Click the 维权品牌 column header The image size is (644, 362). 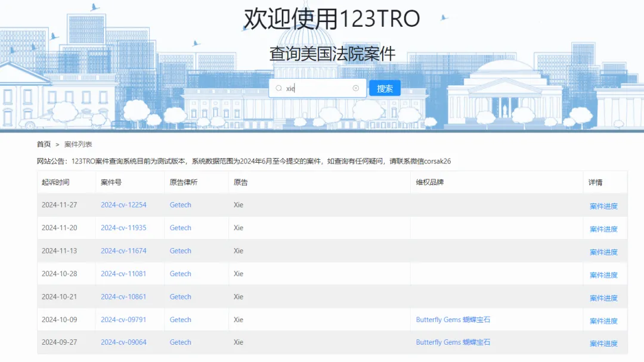pos(429,182)
